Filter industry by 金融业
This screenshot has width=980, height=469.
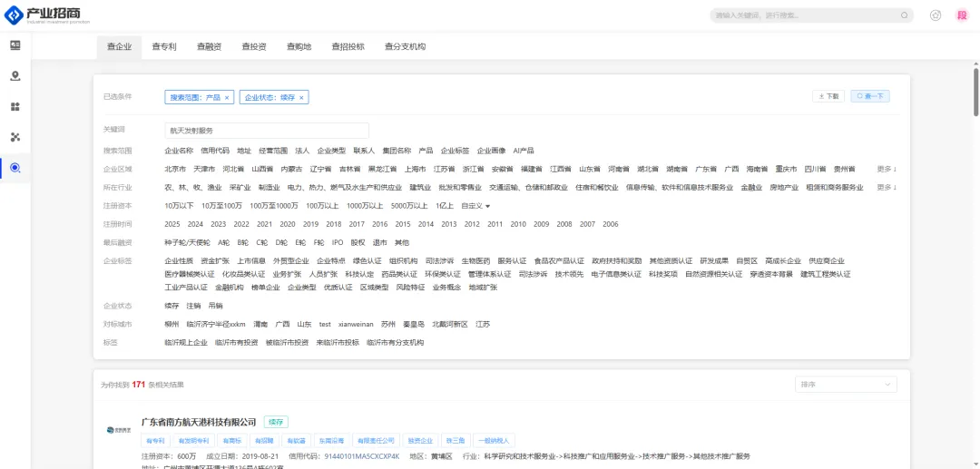(751, 188)
